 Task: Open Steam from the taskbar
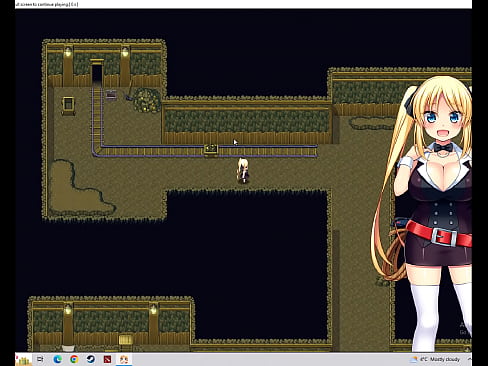[x=90, y=359]
